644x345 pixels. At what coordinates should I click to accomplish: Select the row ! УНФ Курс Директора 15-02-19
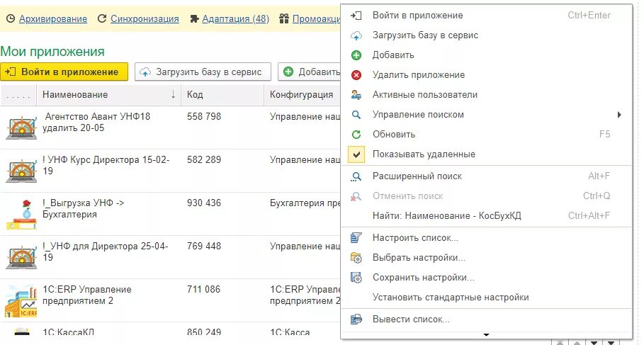171,171
